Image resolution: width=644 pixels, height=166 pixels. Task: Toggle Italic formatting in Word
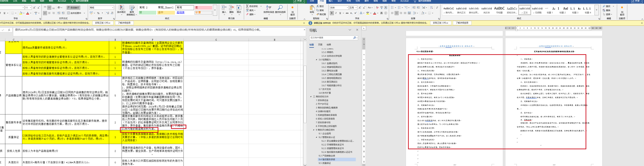(336, 13)
